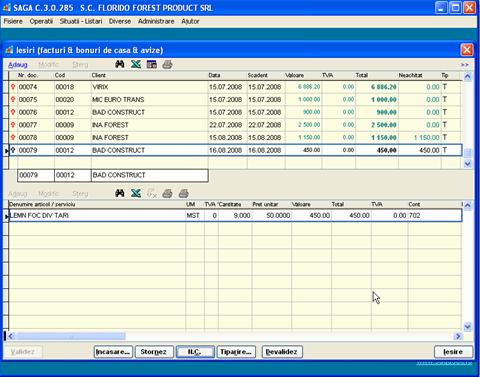
Task: Click Neachitat 1 150.00 in row 00078
Action: [426, 138]
